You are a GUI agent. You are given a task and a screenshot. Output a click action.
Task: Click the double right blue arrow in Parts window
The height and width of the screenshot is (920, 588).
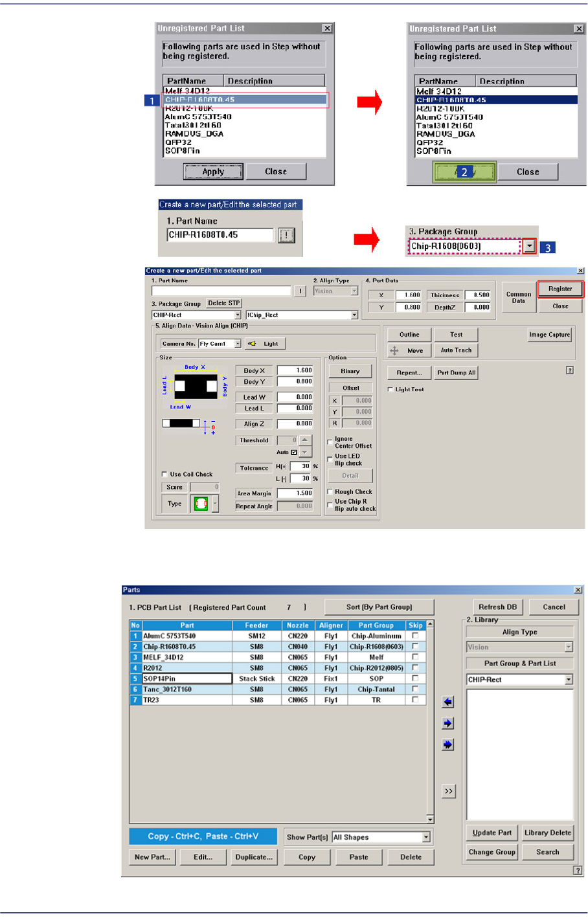click(448, 745)
